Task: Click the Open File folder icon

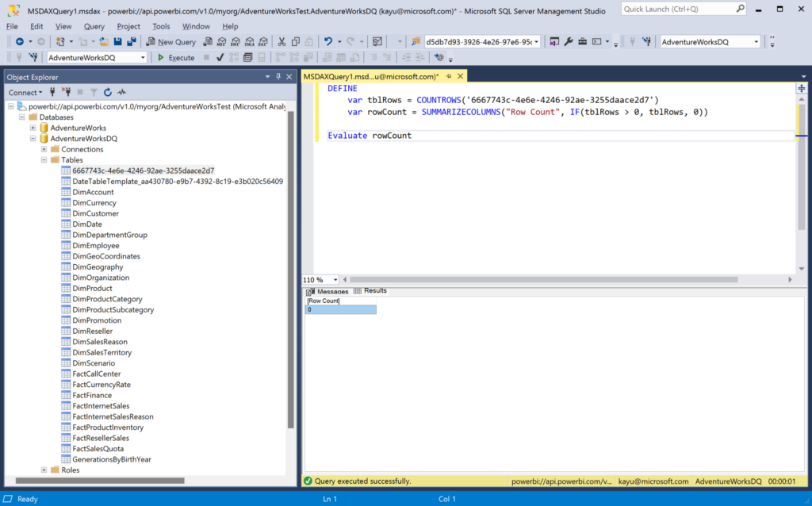Action: 104,42
